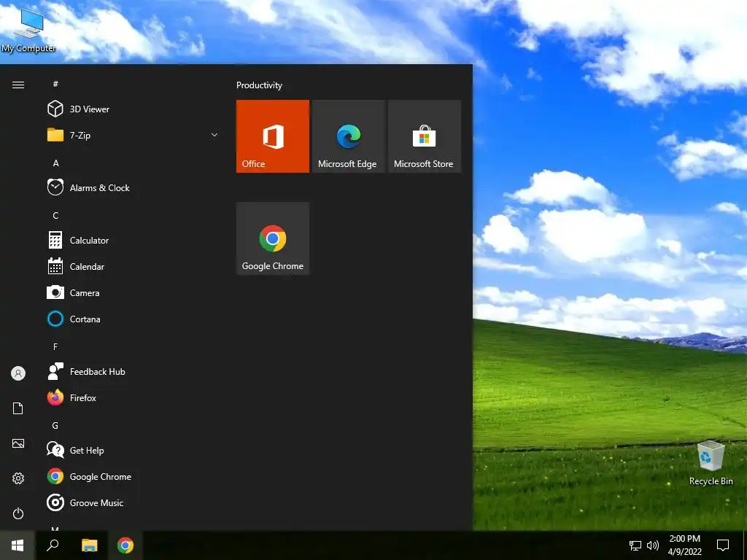The width and height of the screenshot is (747, 560).
Task: Open Settings gear in Start sidebar
Action: [18, 478]
